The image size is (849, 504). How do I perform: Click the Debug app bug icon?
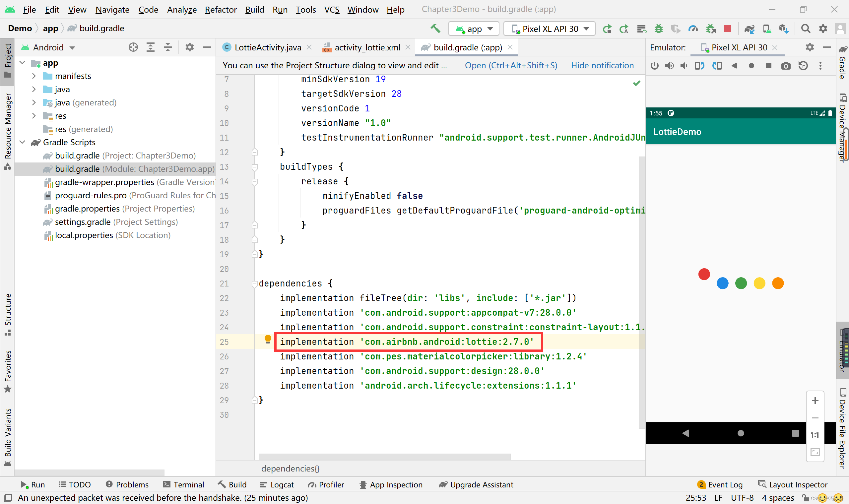pyautogui.click(x=659, y=29)
